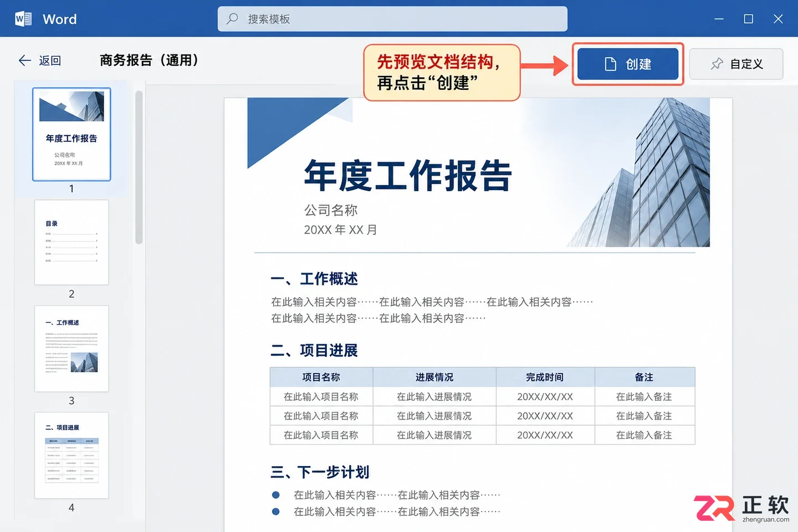This screenshot has width=798, height=532.
Task: Select page 2 thumbnail 目录
Action: click(71, 242)
